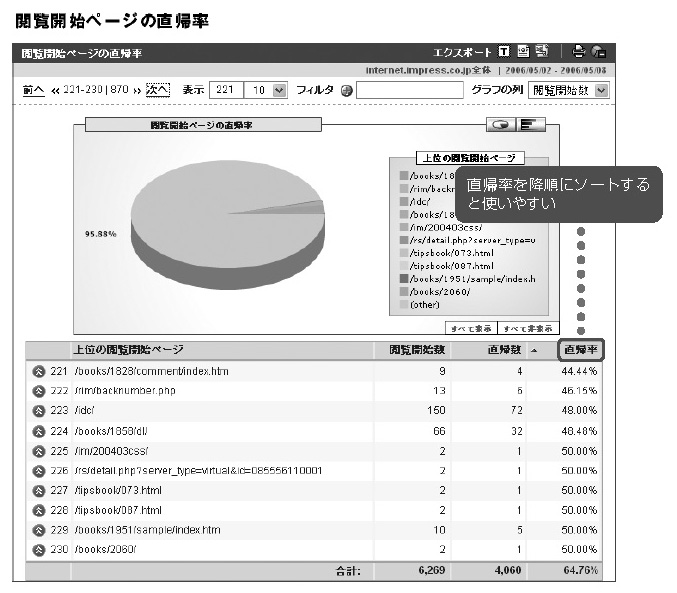Click row 222 drill-down icon
This screenshot has height=593, width=677.
[39, 391]
